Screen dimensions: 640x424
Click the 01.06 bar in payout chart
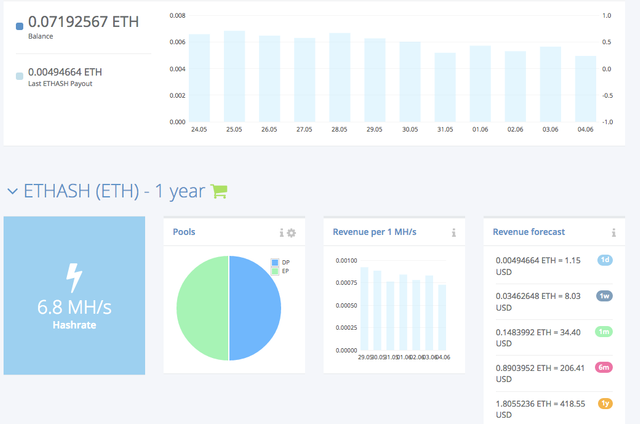480,84
